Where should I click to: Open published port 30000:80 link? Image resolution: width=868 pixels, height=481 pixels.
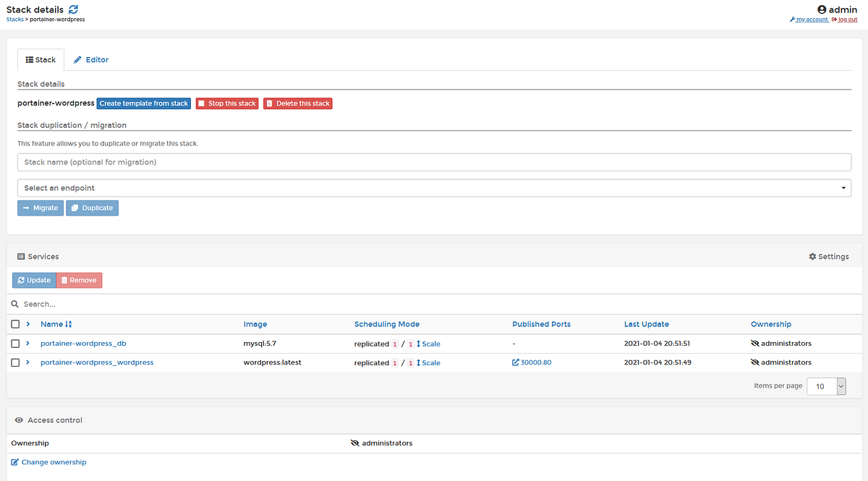pyautogui.click(x=532, y=362)
